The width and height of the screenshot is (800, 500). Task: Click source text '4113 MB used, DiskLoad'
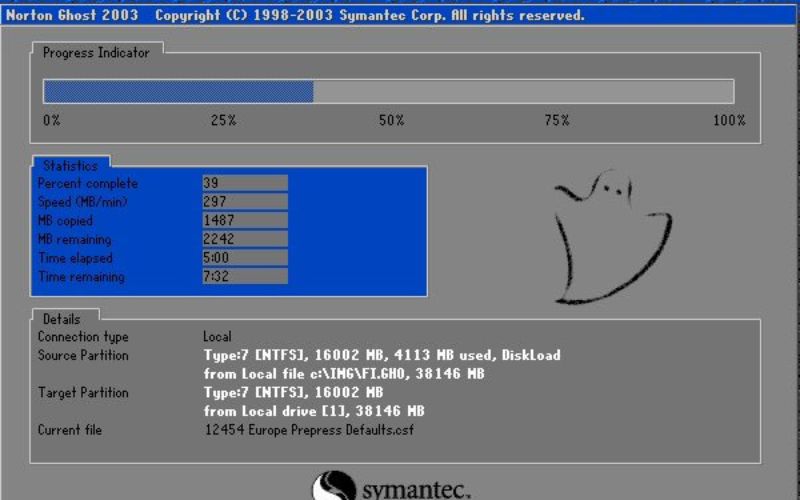[x=478, y=355]
